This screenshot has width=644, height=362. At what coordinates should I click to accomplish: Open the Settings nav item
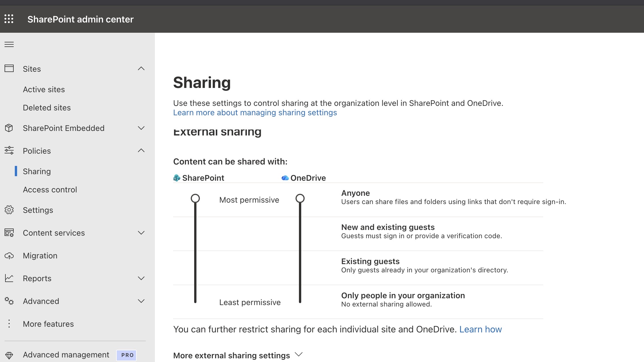pos(38,210)
